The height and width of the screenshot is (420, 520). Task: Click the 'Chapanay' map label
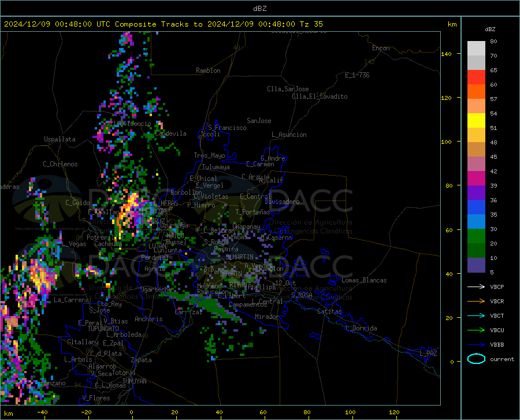246,226
